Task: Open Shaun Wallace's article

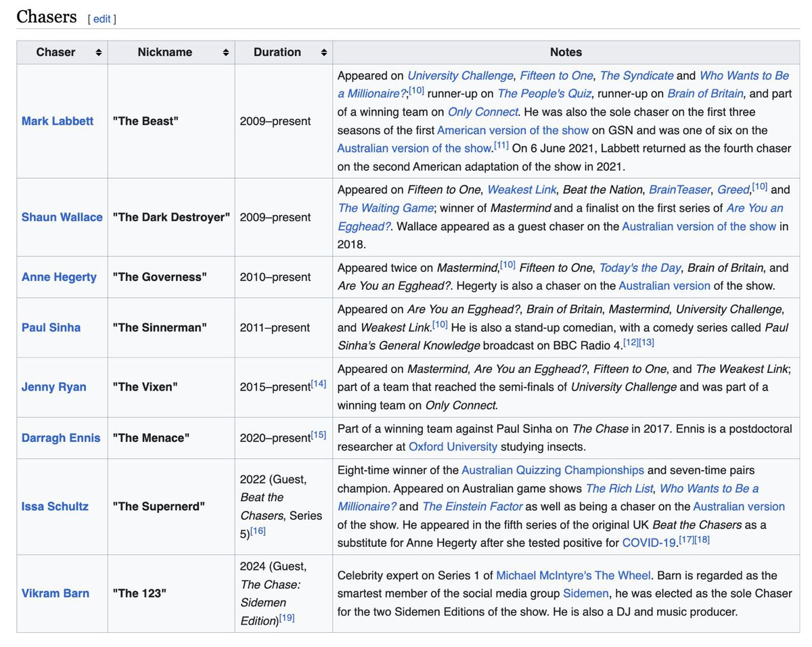Action: 62,217
